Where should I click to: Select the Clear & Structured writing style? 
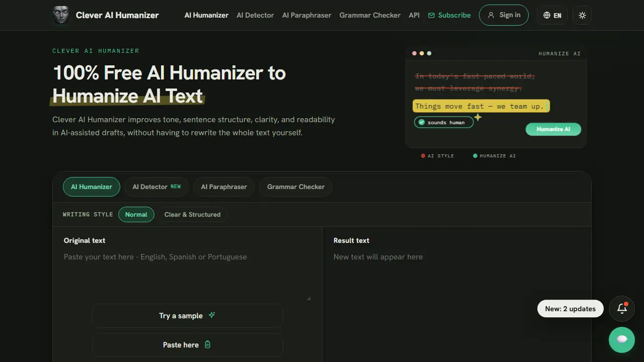tap(192, 214)
